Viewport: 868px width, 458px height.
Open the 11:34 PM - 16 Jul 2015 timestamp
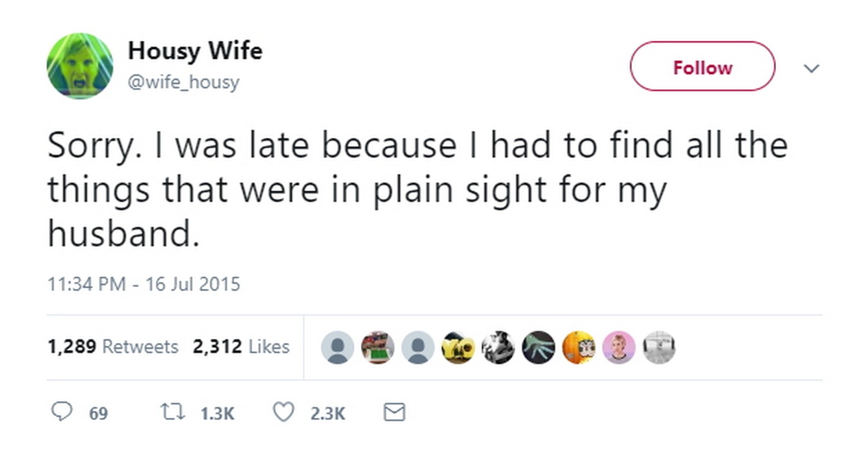(x=144, y=284)
